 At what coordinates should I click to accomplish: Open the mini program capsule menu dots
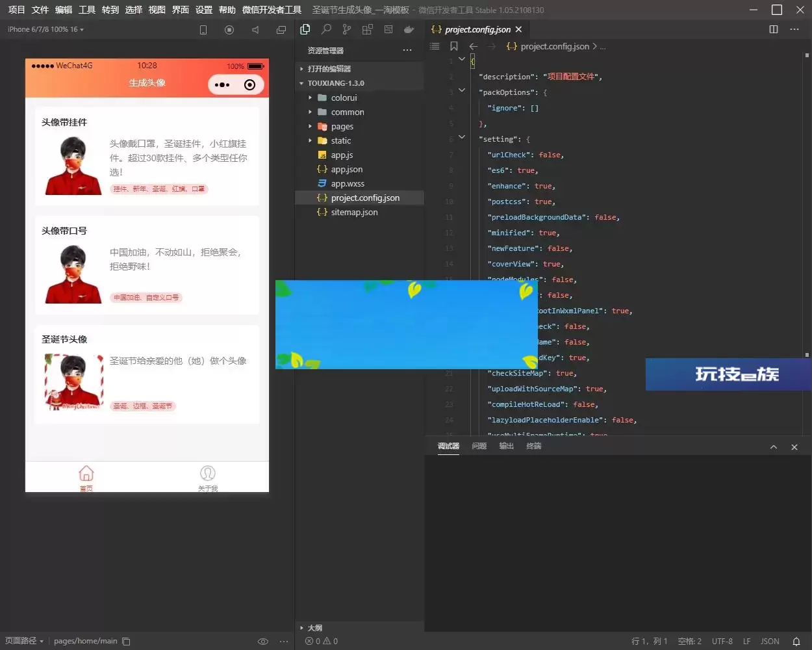pos(222,85)
